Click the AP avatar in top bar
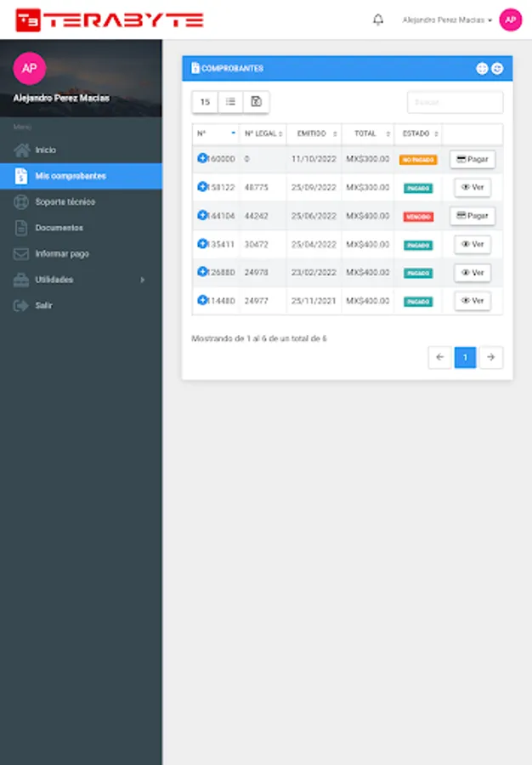The width and height of the screenshot is (532, 765). (510, 20)
